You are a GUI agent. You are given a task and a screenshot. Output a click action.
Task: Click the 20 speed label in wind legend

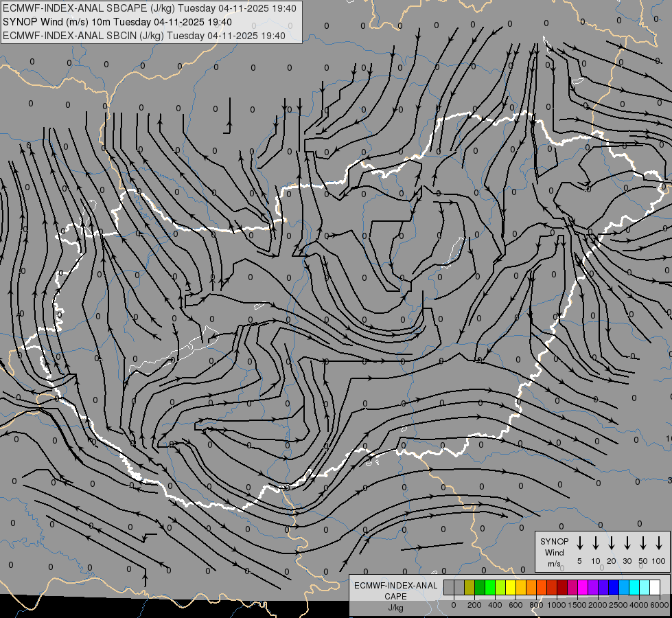pyautogui.click(x=612, y=561)
